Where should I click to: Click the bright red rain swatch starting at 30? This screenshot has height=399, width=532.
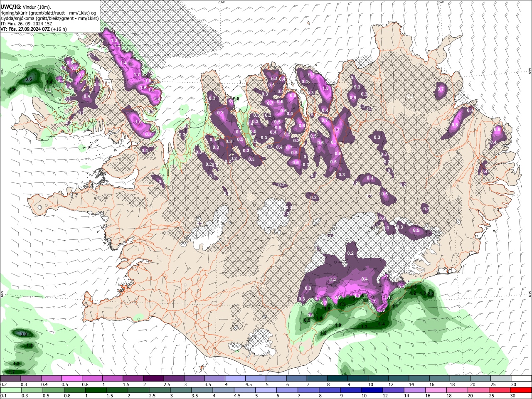click(x=521, y=390)
